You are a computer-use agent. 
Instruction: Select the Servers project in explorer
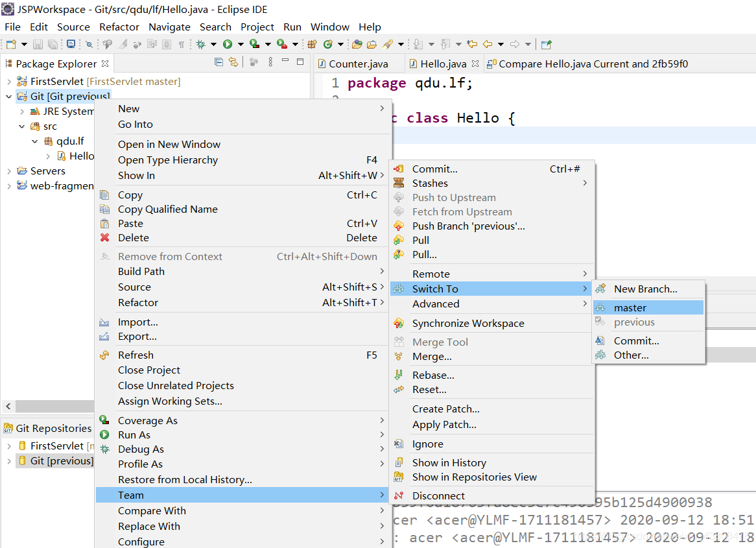pyautogui.click(x=48, y=171)
